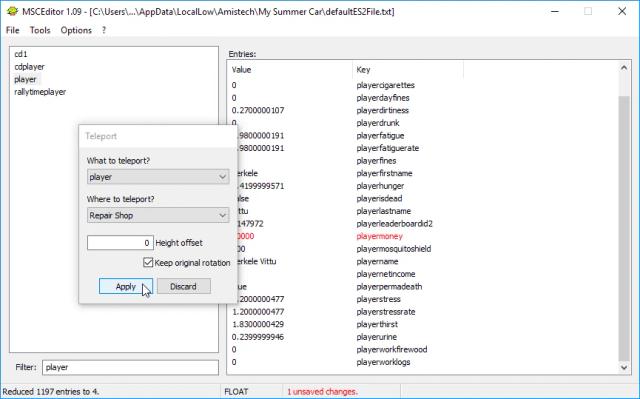
Task: Select the rallytimeplayer group
Action: pos(40,92)
